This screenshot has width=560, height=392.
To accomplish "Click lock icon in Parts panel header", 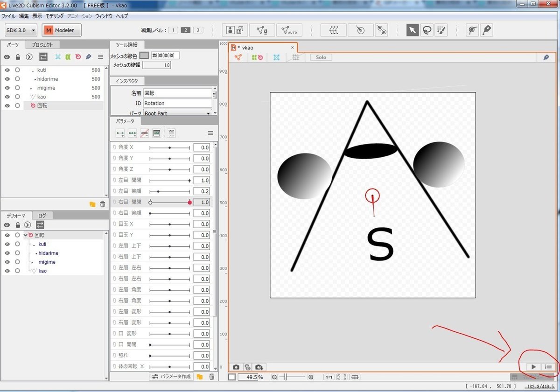I will 18,57.
